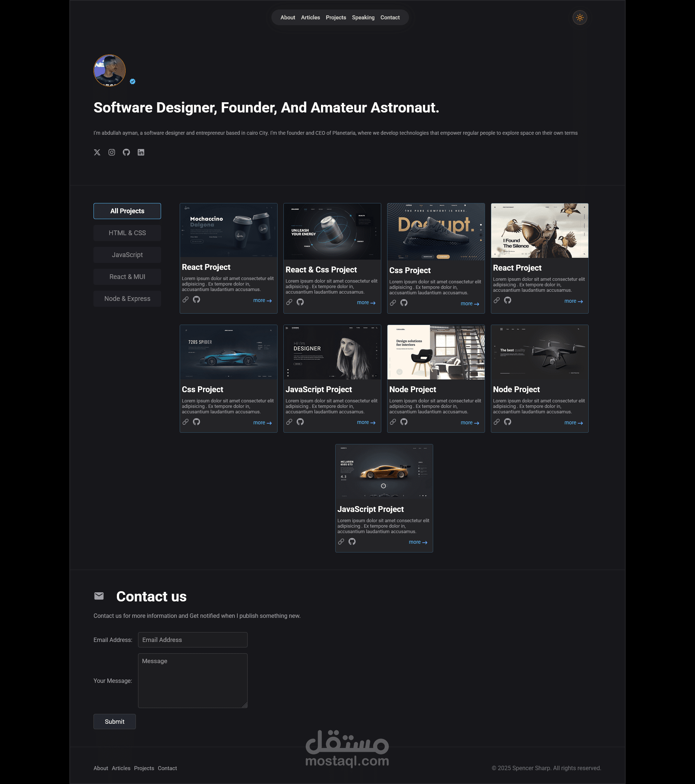Click the verified badge next to the avatar
Viewport: 695px width, 784px height.
(x=133, y=81)
